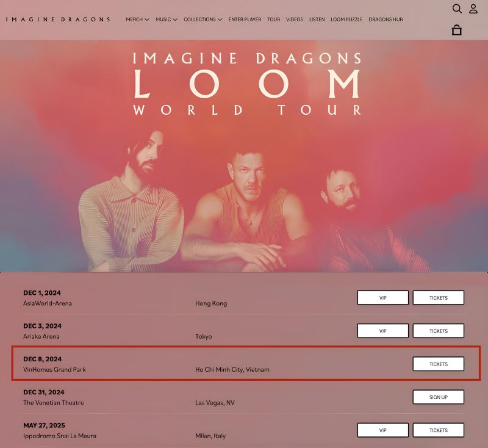Click VIP for Hong Kong show
The image size is (488, 448).
click(383, 298)
